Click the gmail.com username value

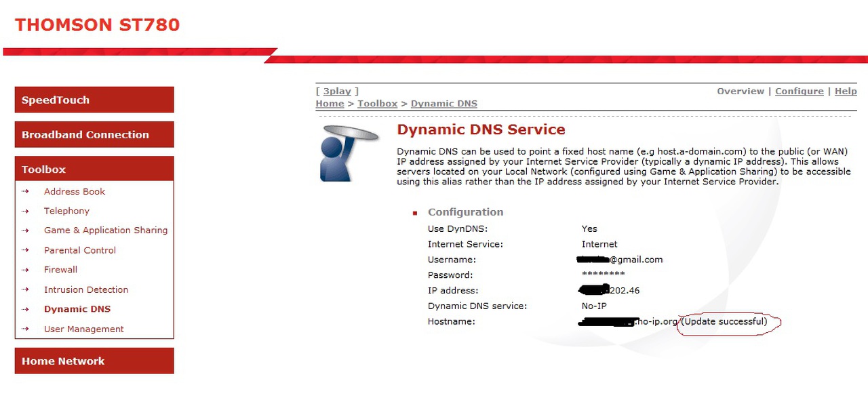(x=619, y=260)
